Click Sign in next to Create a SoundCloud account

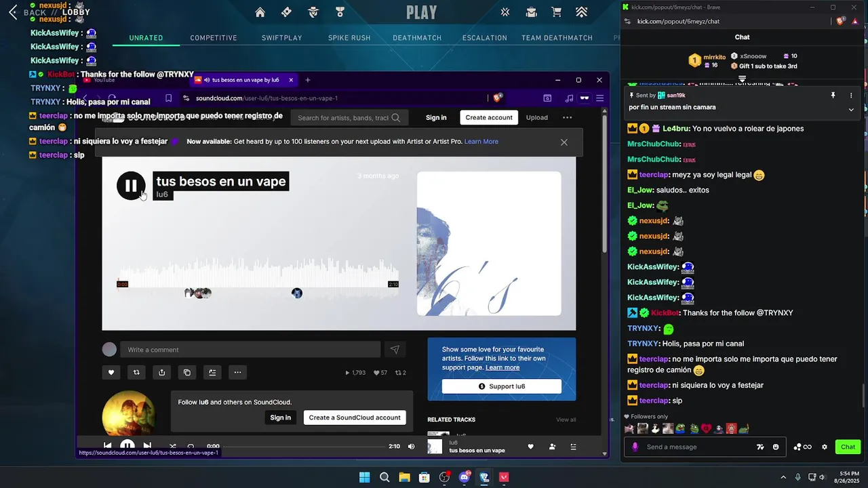280,418
